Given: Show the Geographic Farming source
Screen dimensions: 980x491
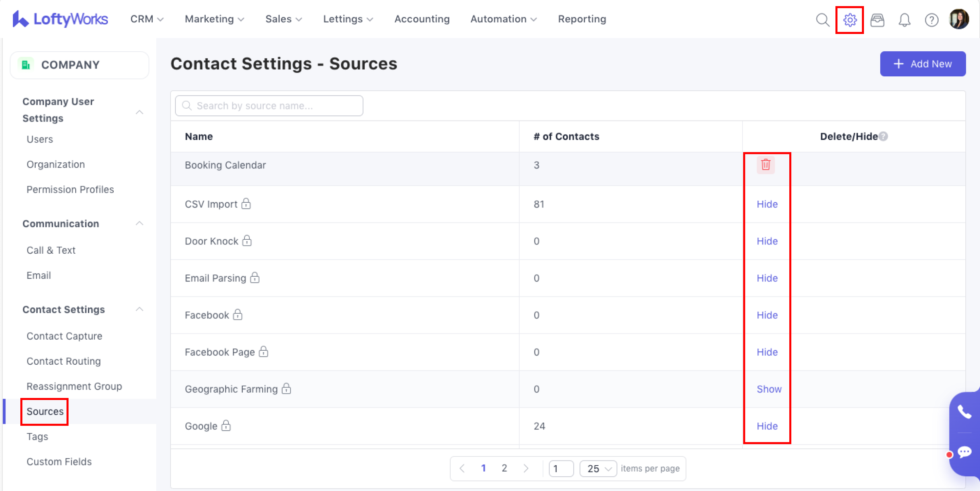Looking at the screenshot, I should [769, 389].
